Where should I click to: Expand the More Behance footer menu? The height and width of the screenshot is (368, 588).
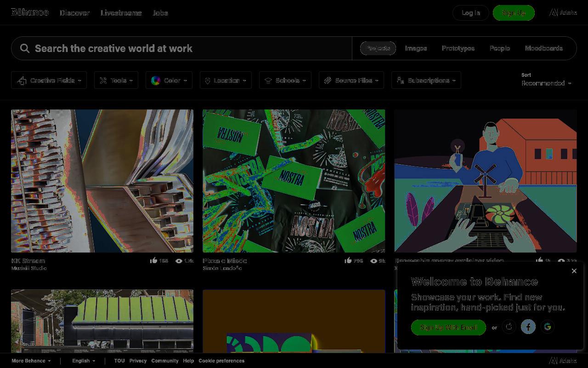click(31, 361)
